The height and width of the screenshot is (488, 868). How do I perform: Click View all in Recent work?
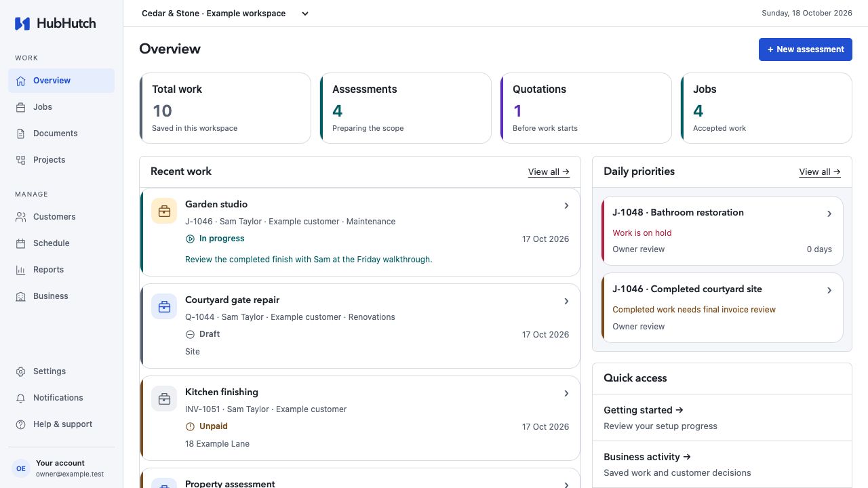point(549,172)
